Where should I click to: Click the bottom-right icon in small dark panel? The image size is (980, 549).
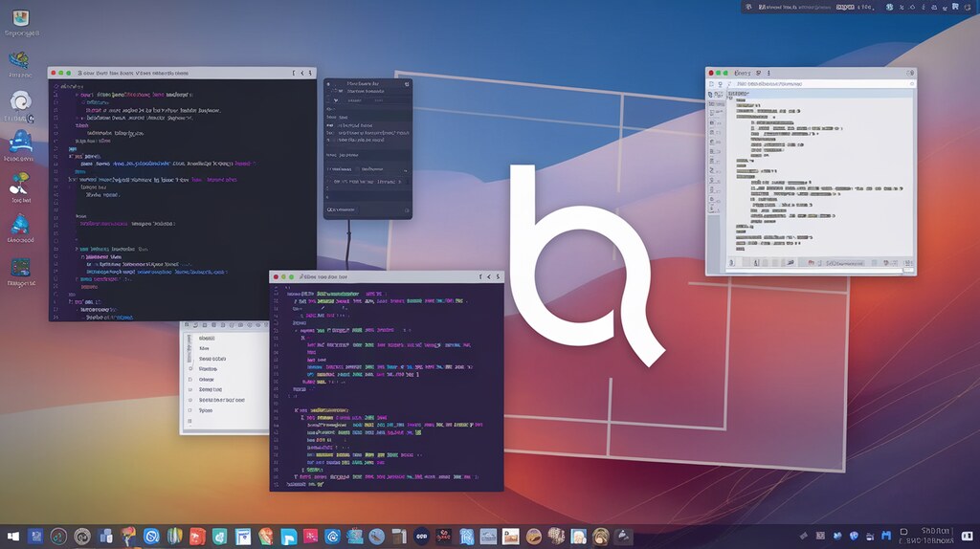point(407,210)
